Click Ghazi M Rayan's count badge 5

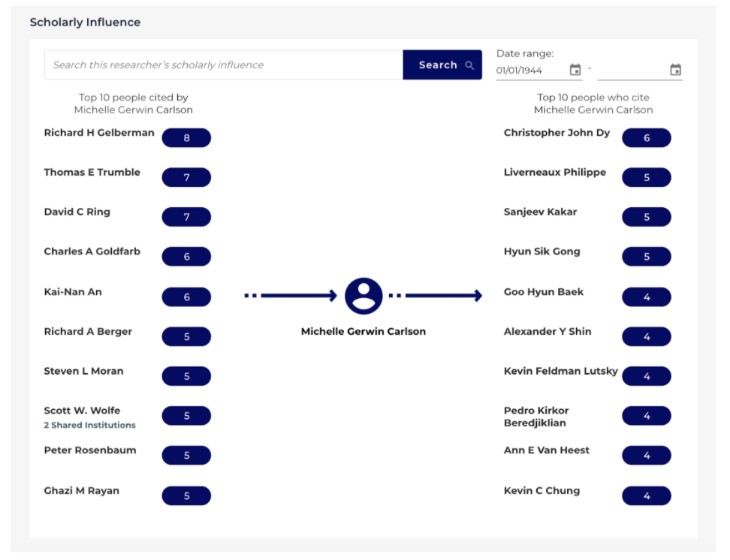click(186, 495)
